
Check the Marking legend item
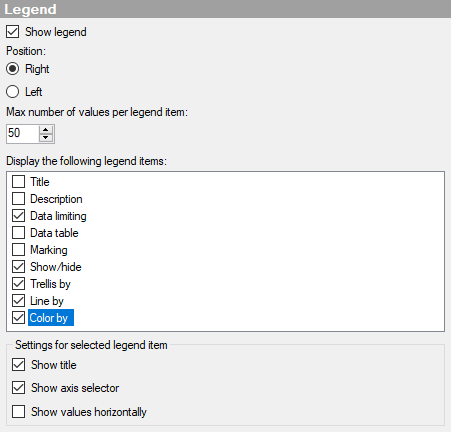coord(18,250)
